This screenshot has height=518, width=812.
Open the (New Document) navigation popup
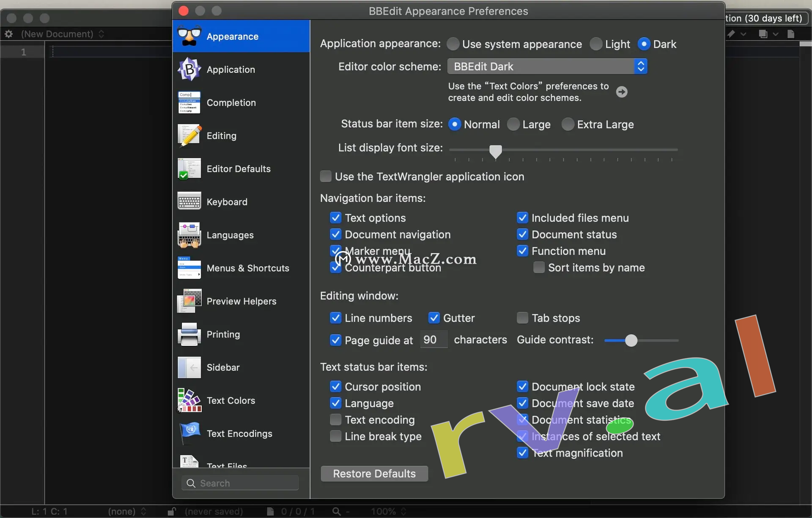(63, 34)
